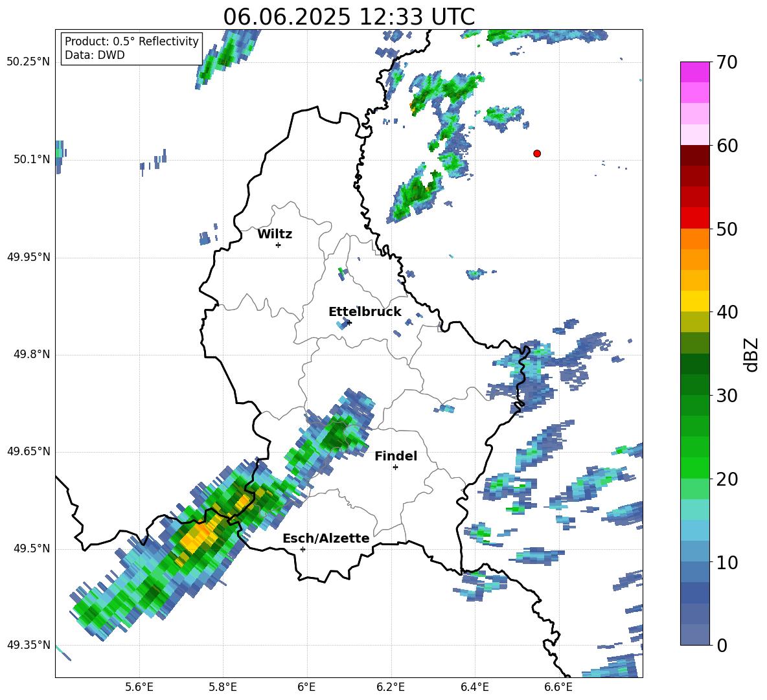Screen dimensions: 767x700
Task: Click the 6.4°E longitude tick label
Action: point(474,687)
